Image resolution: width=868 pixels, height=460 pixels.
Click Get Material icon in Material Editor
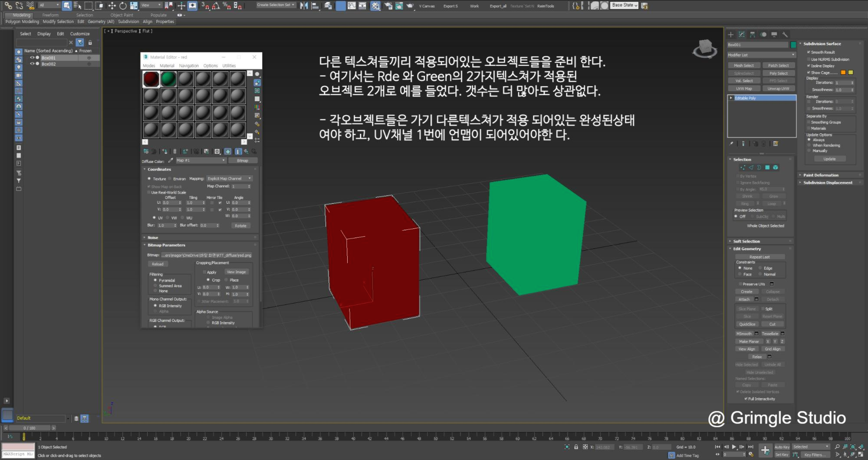click(146, 151)
